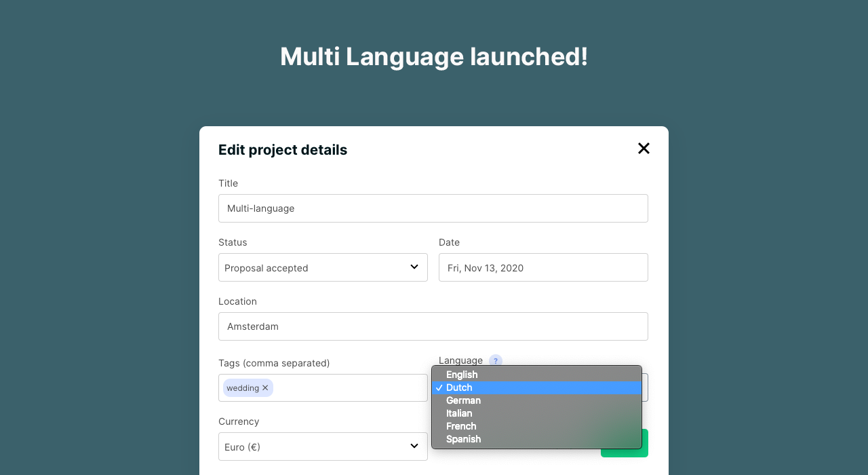Image resolution: width=868 pixels, height=475 pixels.
Task: Select French from the language list
Action: click(536, 426)
